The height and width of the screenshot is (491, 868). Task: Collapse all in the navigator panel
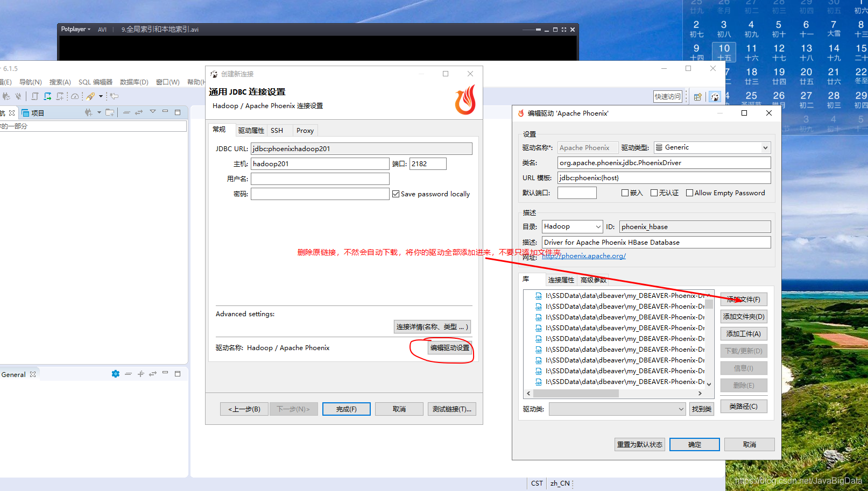126,112
